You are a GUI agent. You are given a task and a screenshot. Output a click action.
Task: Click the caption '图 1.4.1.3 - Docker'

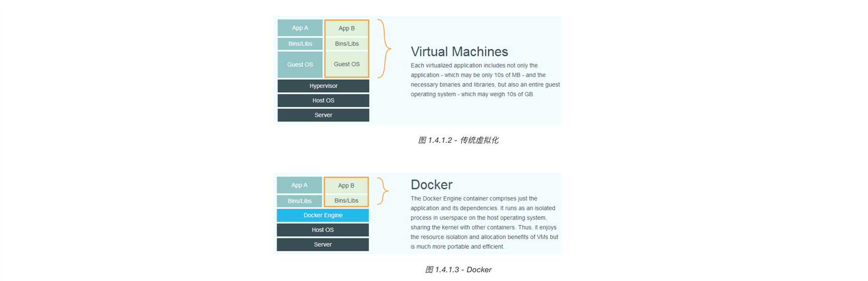[458, 269]
